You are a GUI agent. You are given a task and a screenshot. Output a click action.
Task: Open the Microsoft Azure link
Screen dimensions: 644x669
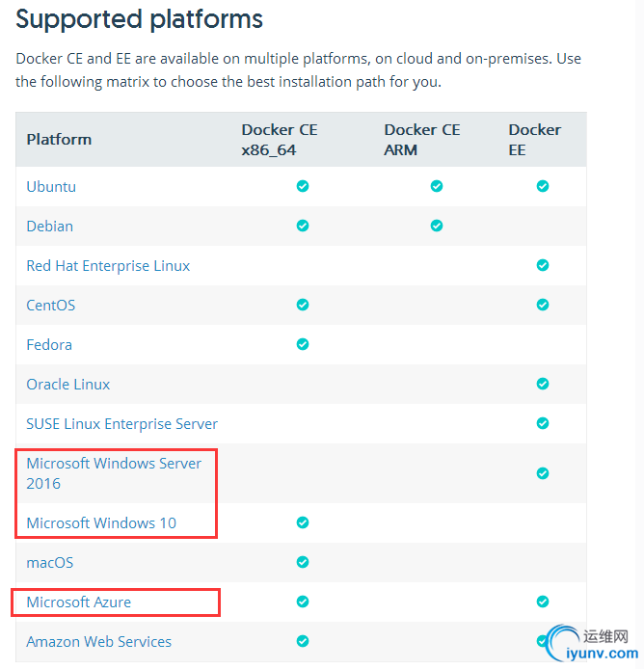coord(78,602)
